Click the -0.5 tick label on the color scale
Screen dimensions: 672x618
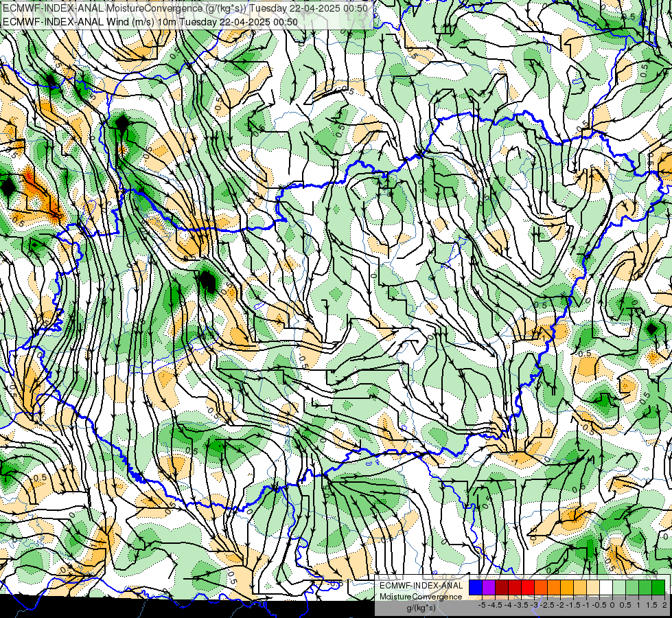(x=599, y=605)
